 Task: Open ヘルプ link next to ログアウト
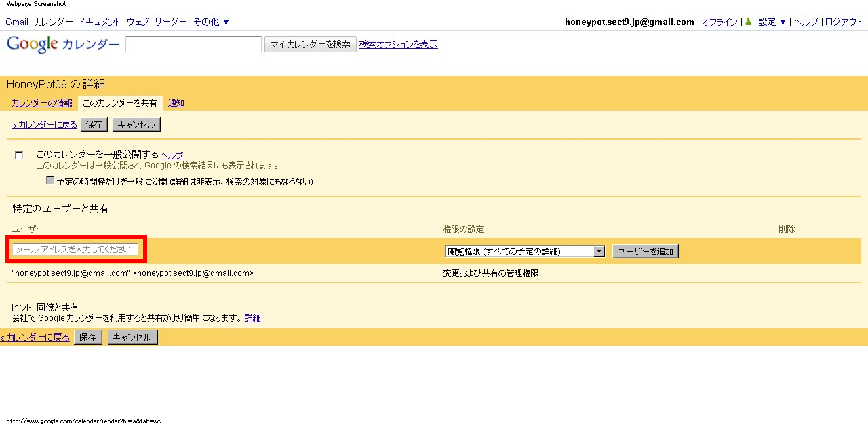coord(806,22)
